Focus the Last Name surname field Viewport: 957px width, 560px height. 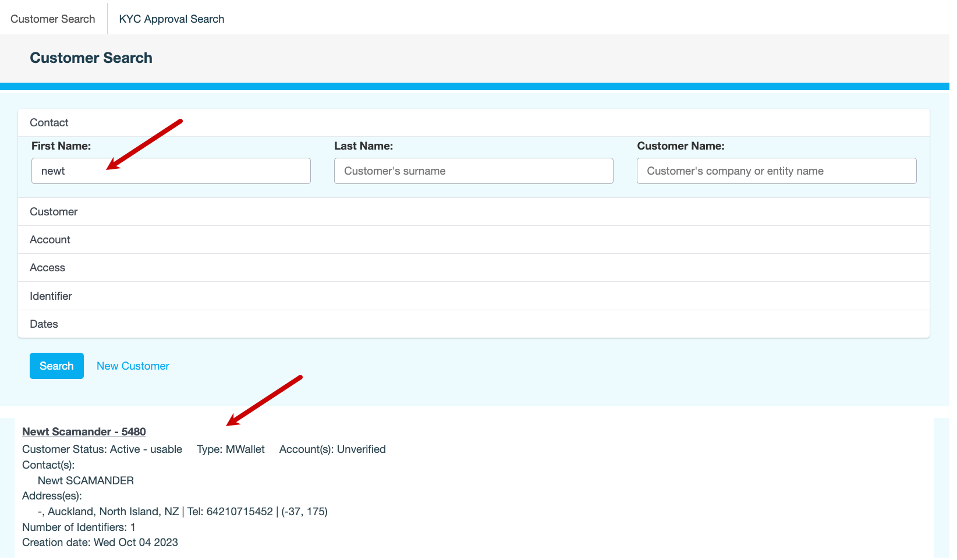pyautogui.click(x=473, y=171)
